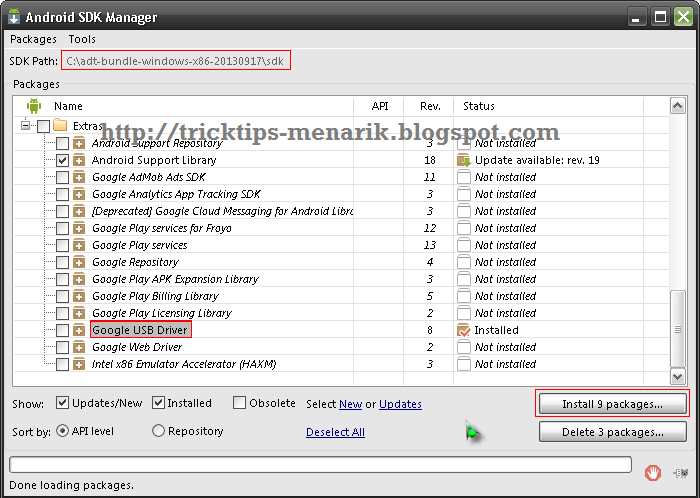
Task: Click the Rev. column header
Action: [429, 106]
